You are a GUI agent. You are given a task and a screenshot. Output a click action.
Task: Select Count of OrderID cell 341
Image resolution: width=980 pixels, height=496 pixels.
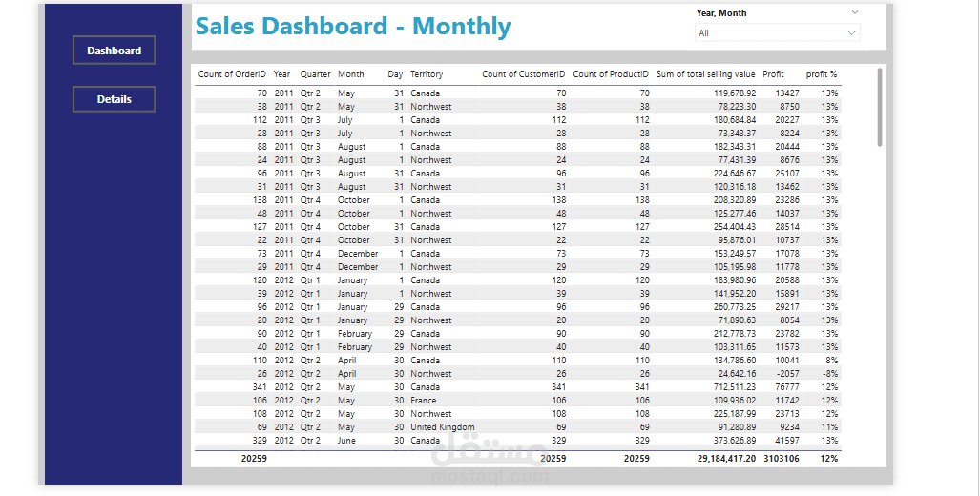[x=259, y=387]
